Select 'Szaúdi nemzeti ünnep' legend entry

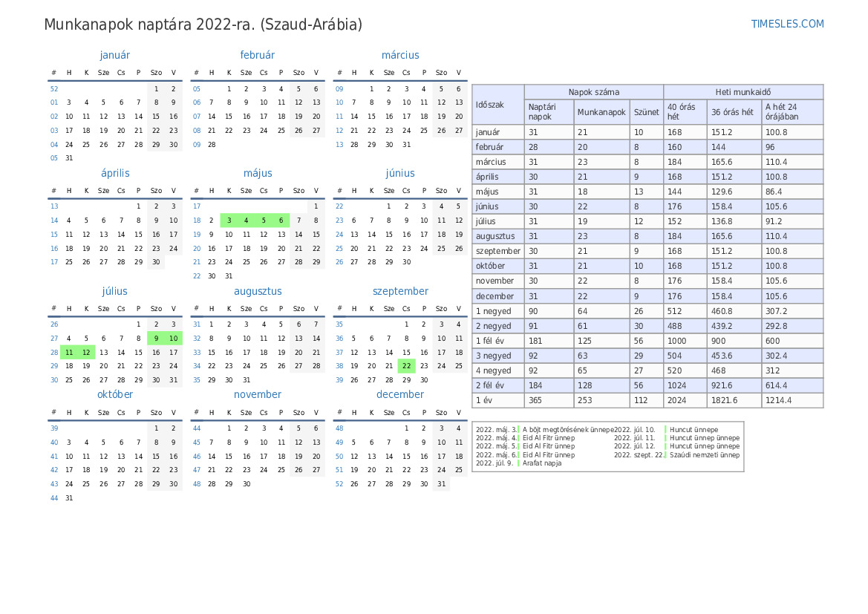pyautogui.click(x=704, y=455)
